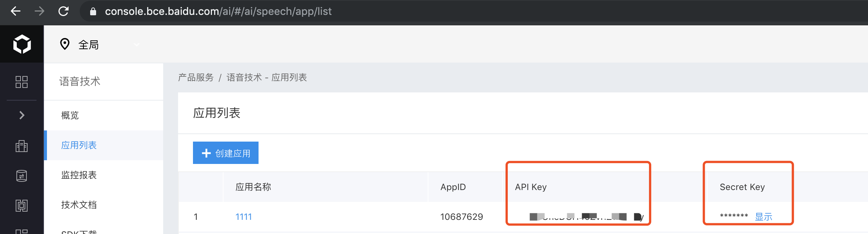Screen dimensions: 868x234
Task: Click the chip icon in dark sidebar
Action: (x=22, y=205)
